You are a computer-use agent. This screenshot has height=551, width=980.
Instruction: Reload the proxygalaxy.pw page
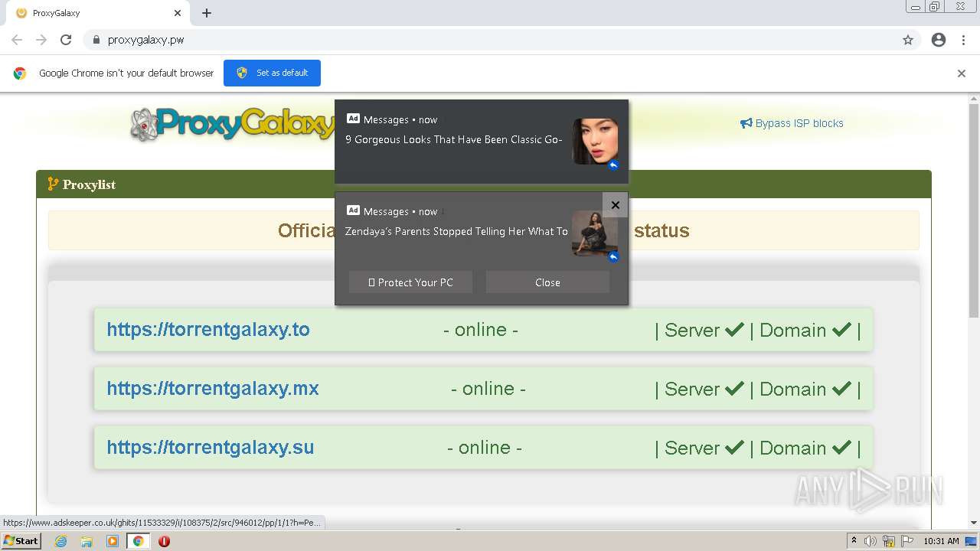[66, 40]
